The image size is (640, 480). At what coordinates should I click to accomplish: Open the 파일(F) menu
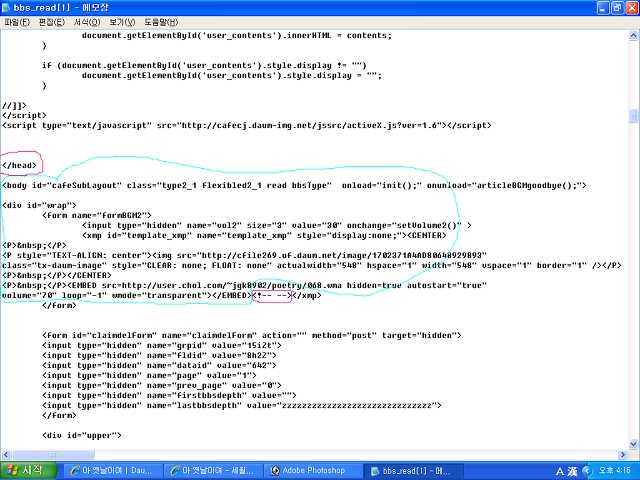[x=17, y=22]
